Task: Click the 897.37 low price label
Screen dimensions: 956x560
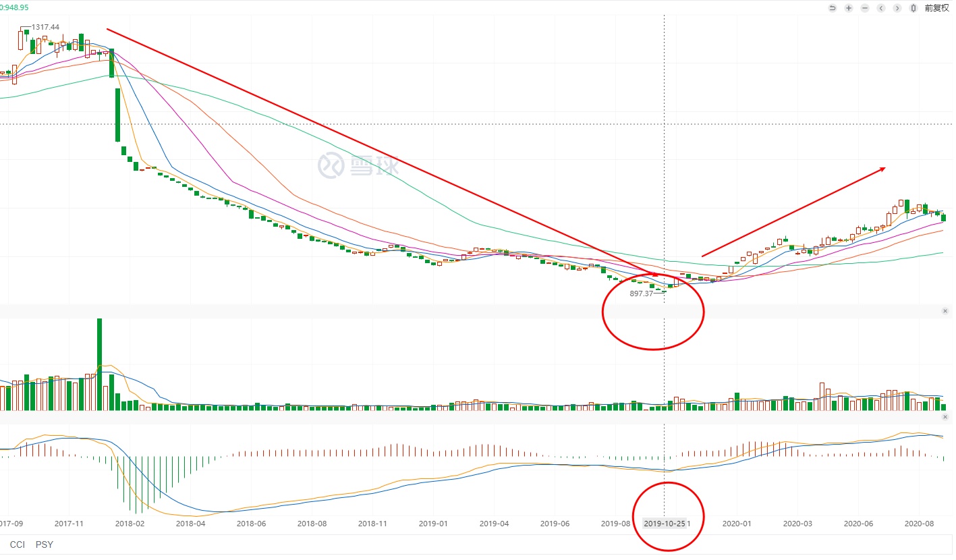Action: pyautogui.click(x=642, y=293)
